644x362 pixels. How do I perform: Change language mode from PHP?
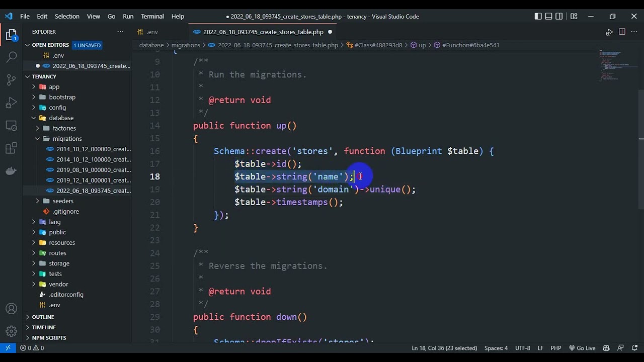point(556,348)
